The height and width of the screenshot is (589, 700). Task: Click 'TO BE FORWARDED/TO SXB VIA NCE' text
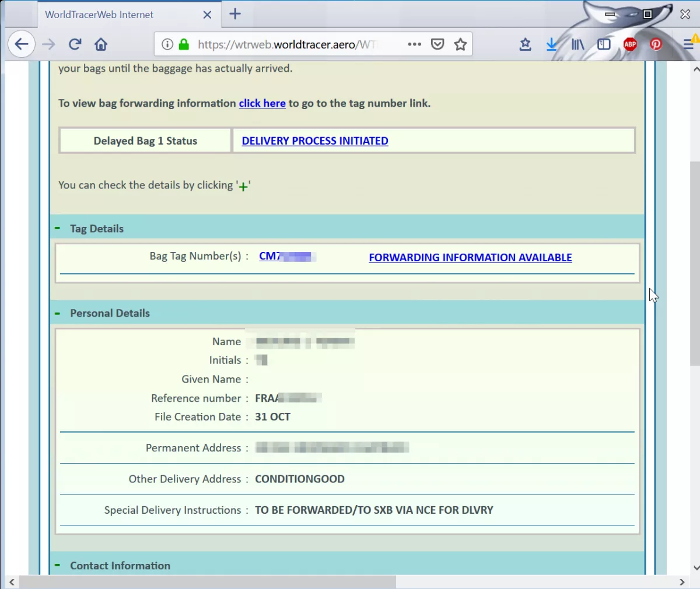(346, 510)
